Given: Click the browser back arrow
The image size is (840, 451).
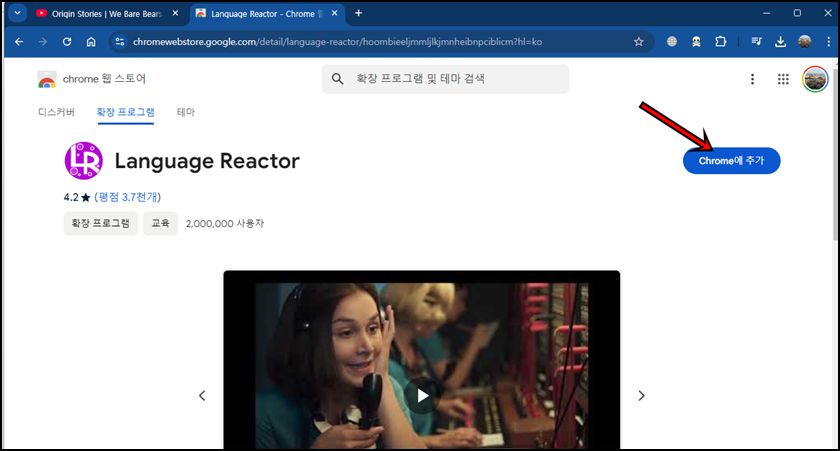Looking at the screenshot, I should 19,42.
